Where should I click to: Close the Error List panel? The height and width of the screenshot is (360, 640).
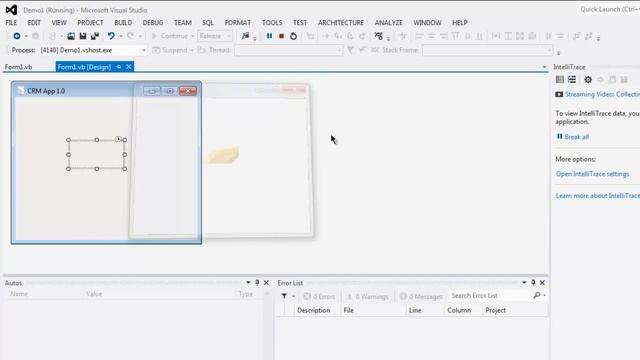542,282
